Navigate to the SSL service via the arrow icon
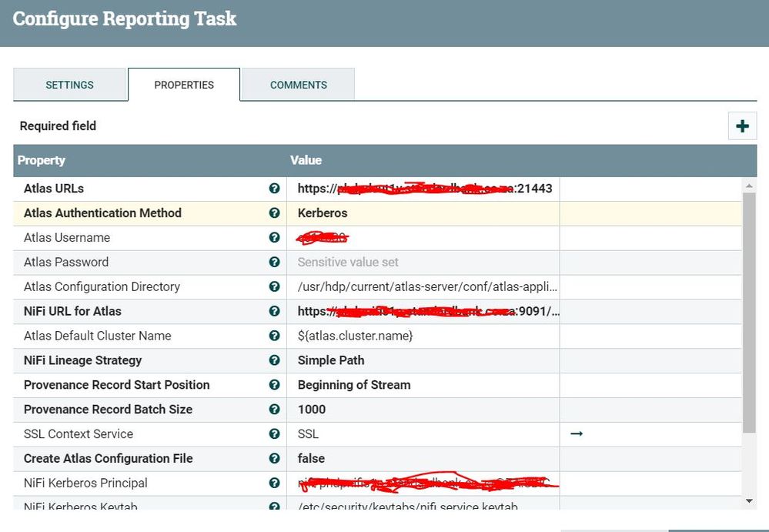This screenshot has height=532, width=769. (x=577, y=433)
